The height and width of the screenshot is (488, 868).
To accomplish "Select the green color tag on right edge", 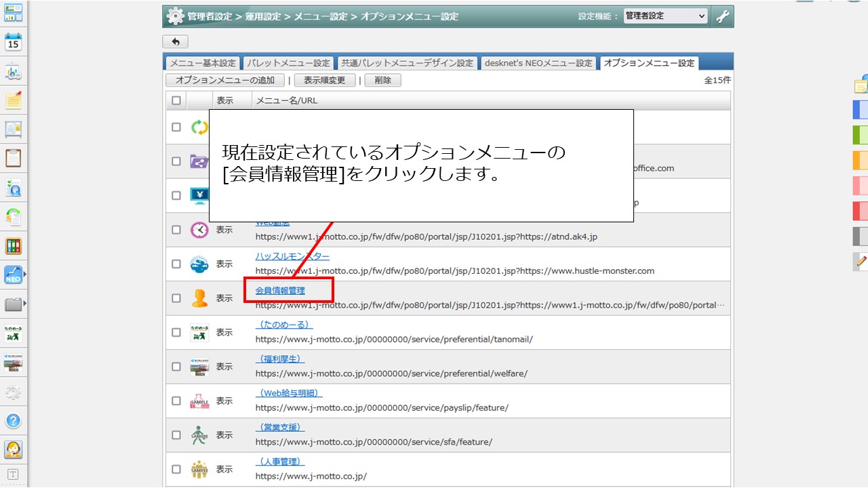I will click(861, 135).
